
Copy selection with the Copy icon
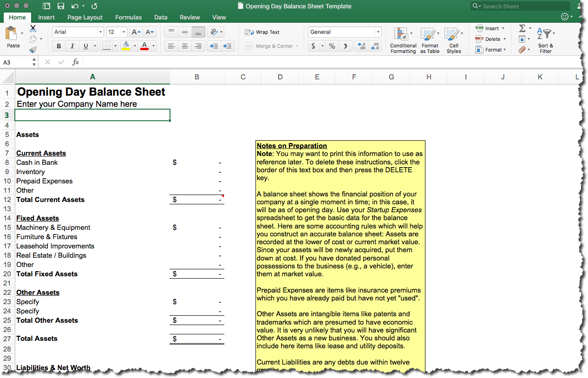pyautogui.click(x=33, y=39)
